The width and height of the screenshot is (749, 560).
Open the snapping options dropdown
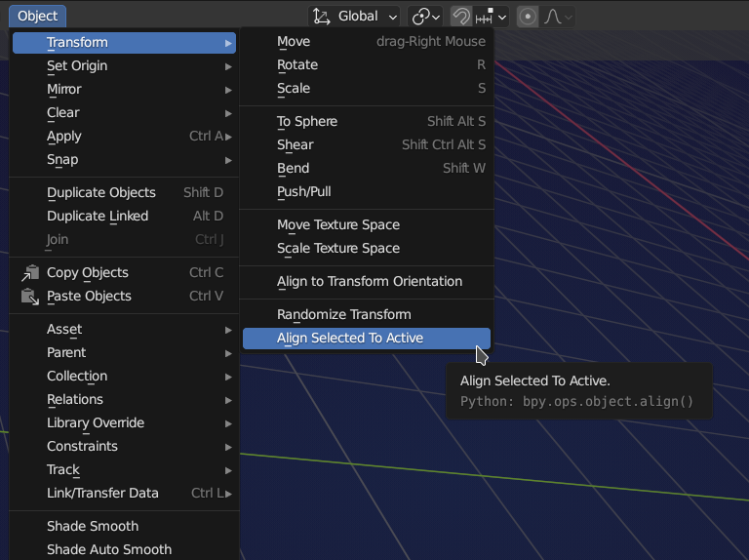pyautogui.click(x=491, y=17)
